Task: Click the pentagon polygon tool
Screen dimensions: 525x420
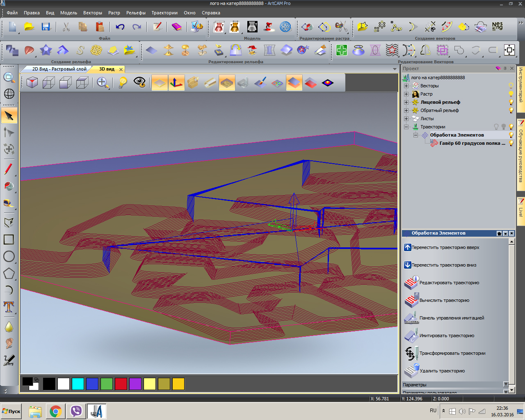Action: pos(9,273)
